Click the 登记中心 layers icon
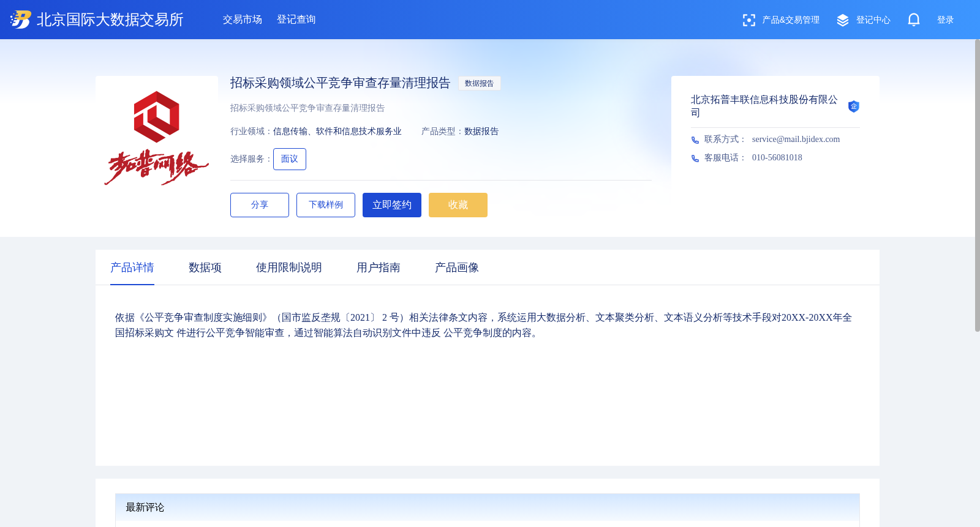This screenshot has height=527, width=980. (843, 20)
